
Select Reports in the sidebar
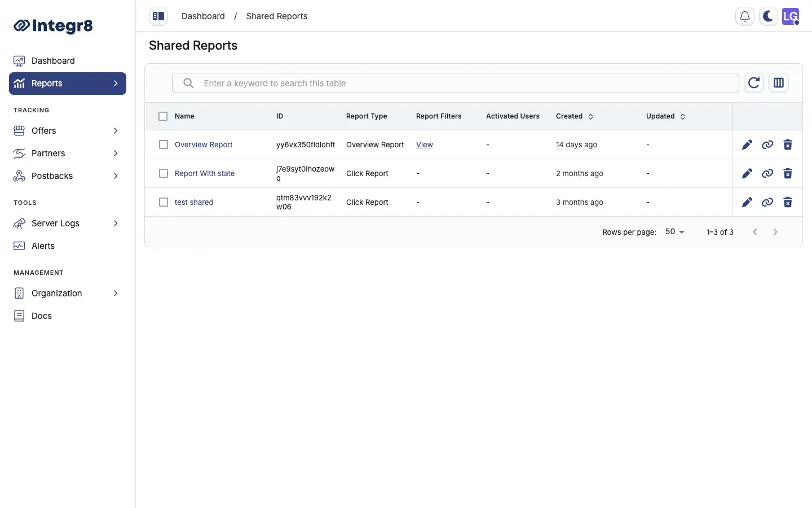click(x=68, y=84)
